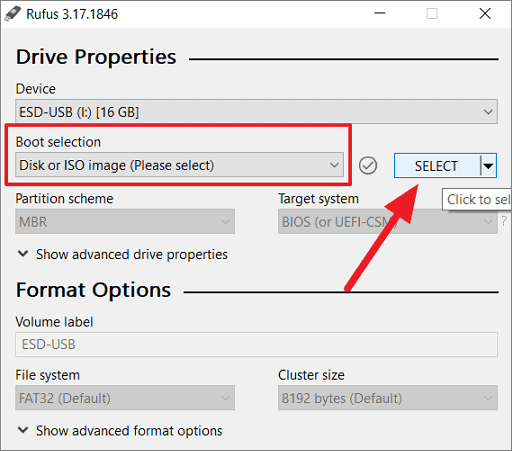512x451 pixels.
Task: Minimize the Rufus window
Action: [379, 14]
